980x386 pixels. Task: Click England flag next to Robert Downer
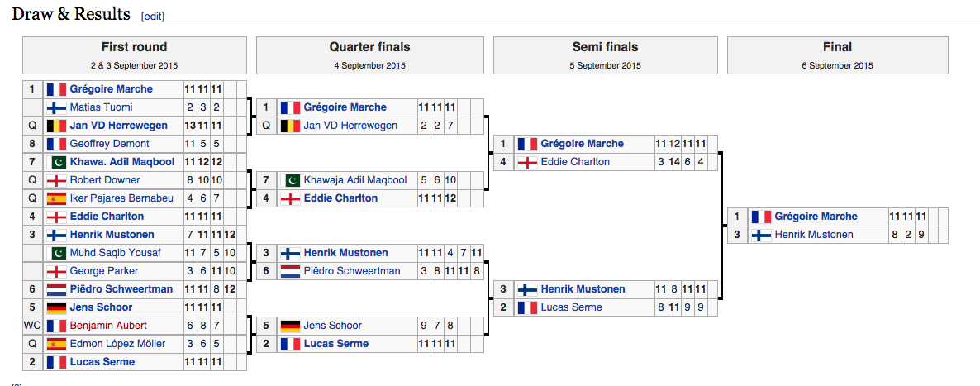(56, 180)
